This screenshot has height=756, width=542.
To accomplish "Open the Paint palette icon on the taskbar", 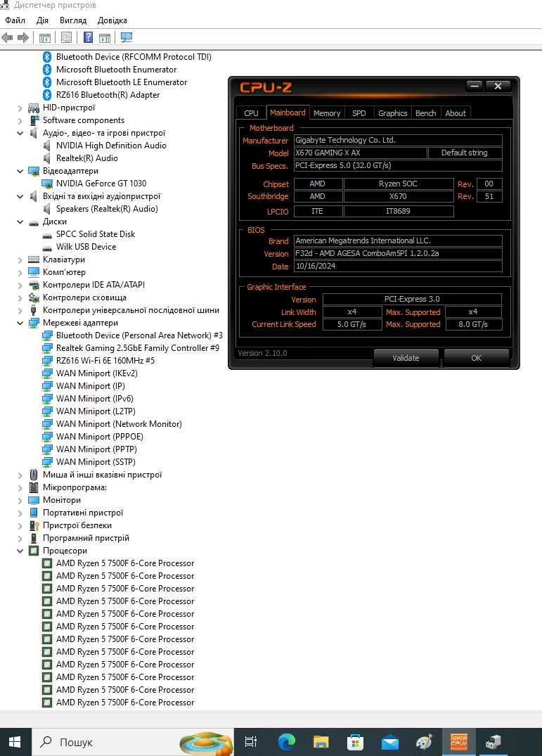I will [x=424, y=741].
